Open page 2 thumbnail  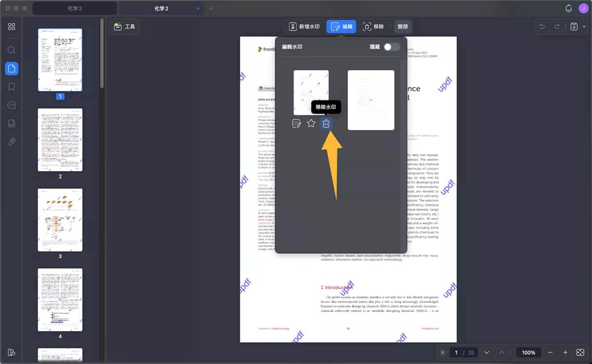pos(60,140)
